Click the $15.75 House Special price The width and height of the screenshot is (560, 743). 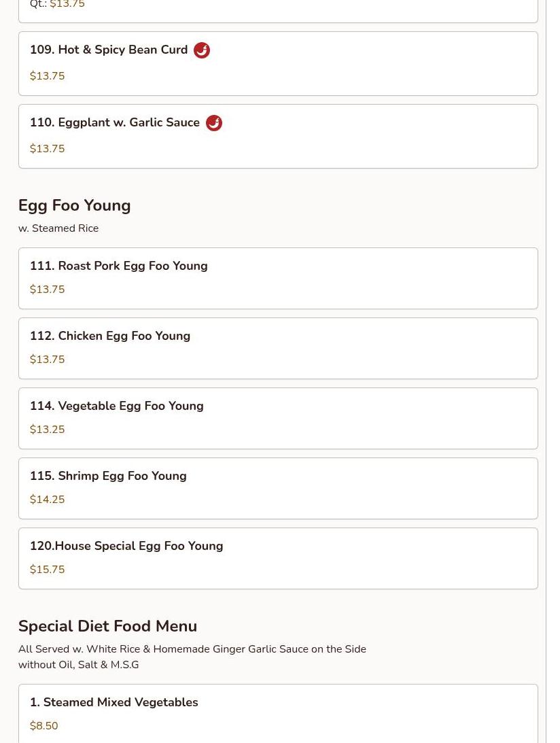(x=48, y=569)
